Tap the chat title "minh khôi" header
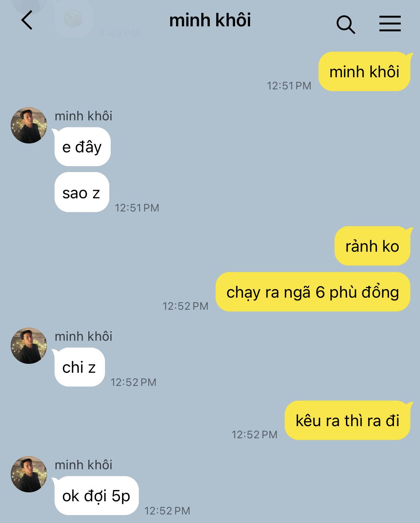The image size is (420, 523). pyautogui.click(x=210, y=20)
